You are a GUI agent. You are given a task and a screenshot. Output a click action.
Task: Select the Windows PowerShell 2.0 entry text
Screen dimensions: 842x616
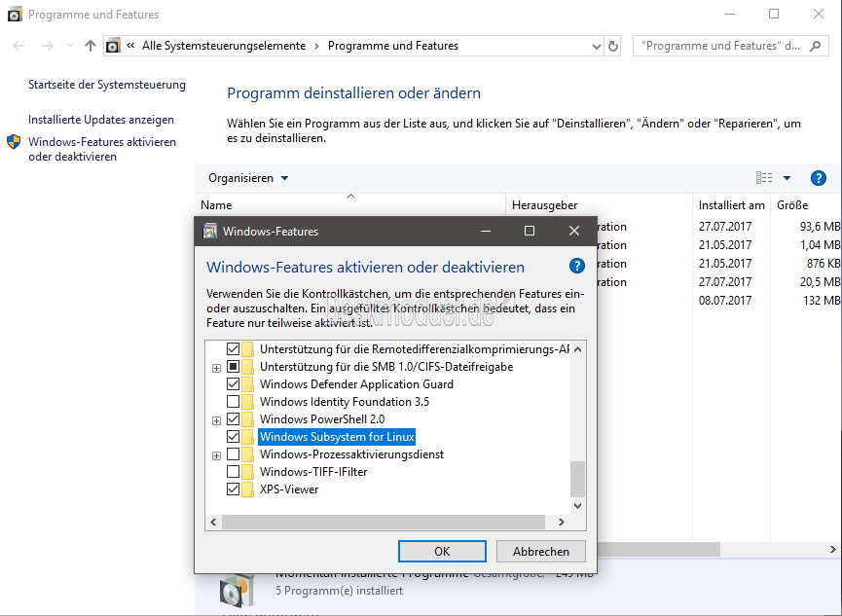322,419
